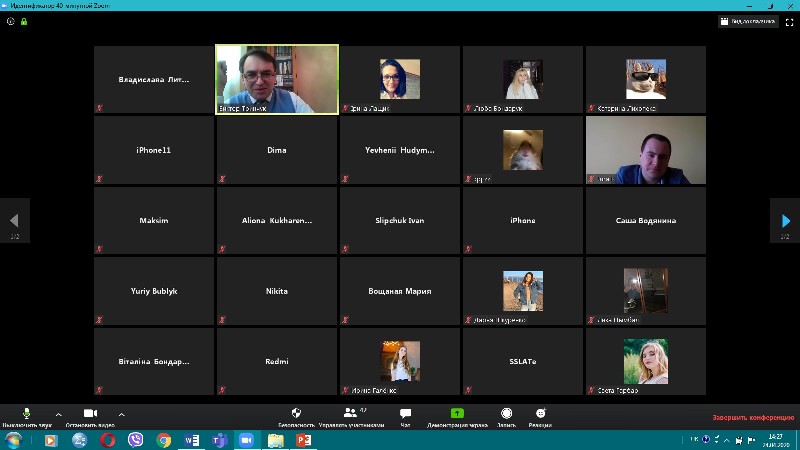The width and height of the screenshot is (800, 450).
Task: Open Viber from taskbar
Action: click(x=136, y=440)
